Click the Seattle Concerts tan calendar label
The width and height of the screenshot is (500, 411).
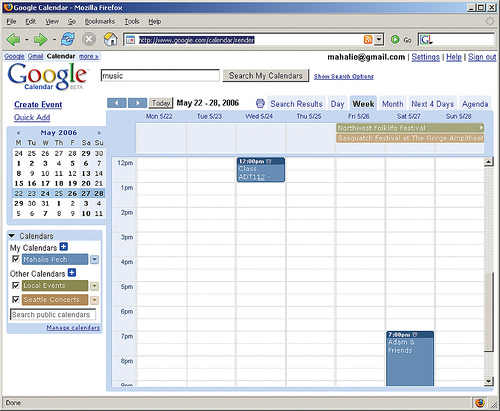click(55, 300)
